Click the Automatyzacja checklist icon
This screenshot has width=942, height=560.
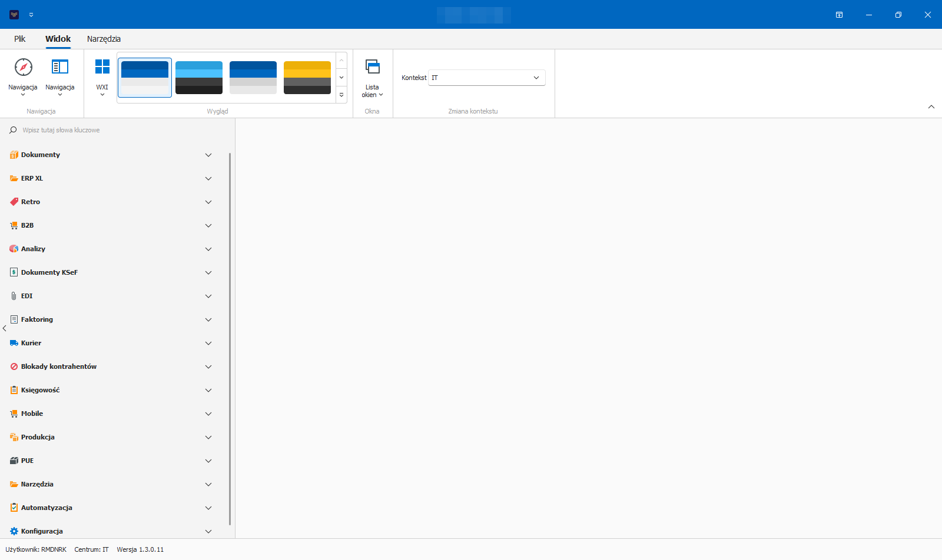pos(14,508)
